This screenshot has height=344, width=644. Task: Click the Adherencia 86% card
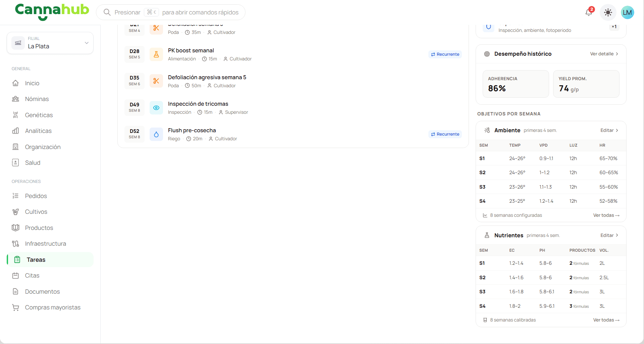point(516,84)
